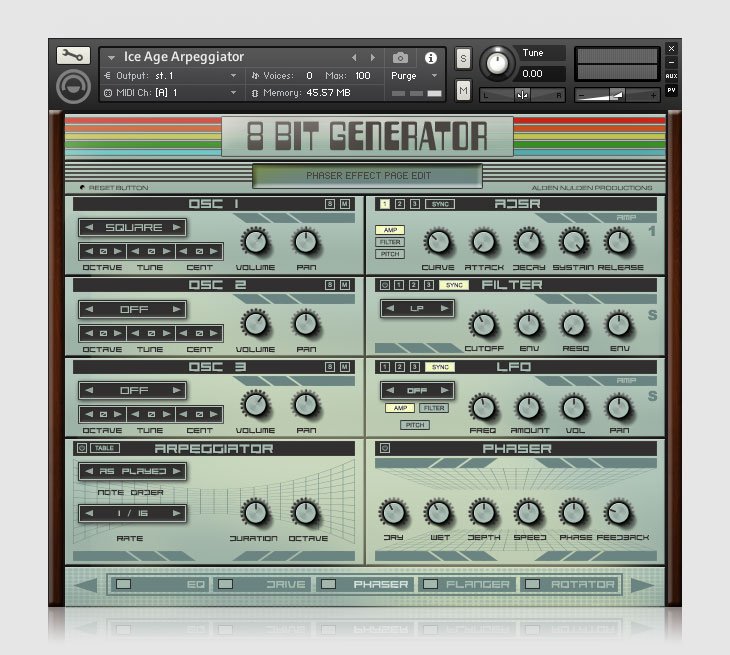Image resolution: width=730 pixels, height=655 pixels.
Task: Click the pan slider in header
Action: [x=522, y=95]
